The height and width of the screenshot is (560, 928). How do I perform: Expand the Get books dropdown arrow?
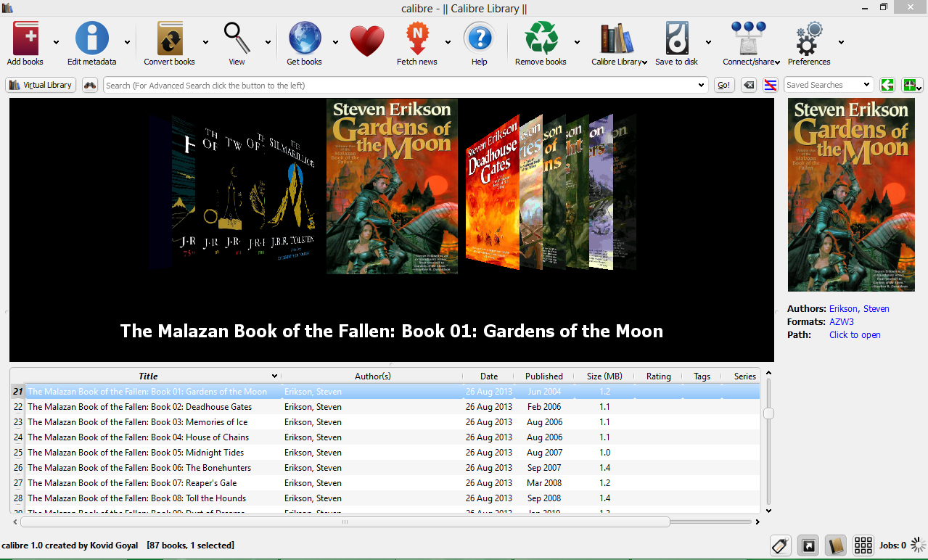click(x=335, y=42)
